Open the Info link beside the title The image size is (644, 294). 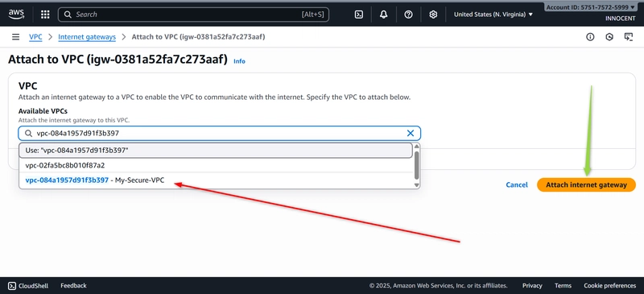click(x=239, y=61)
